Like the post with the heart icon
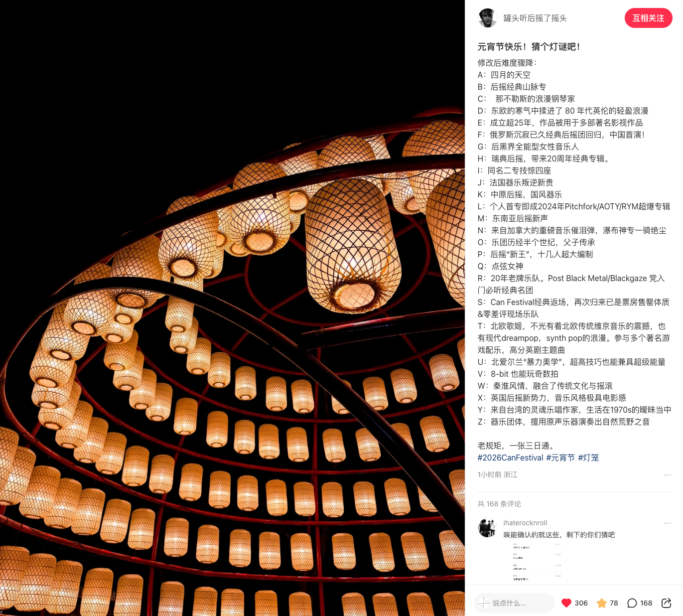Image resolution: width=683 pixels, height=616 pixels. click(566, 603)
